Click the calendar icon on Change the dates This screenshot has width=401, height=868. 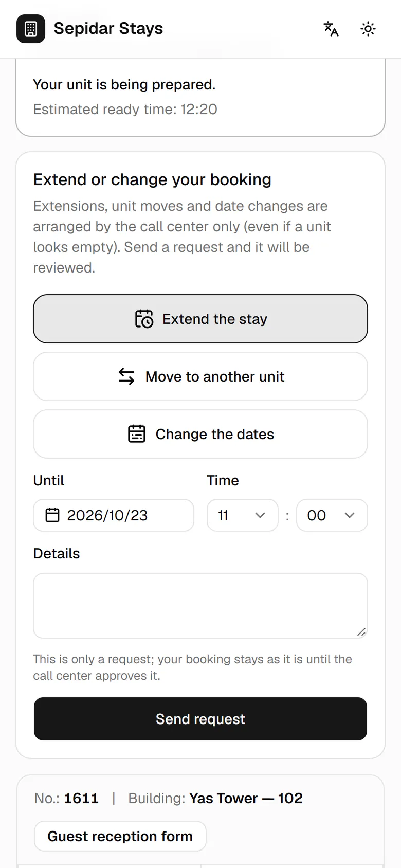(x=137, y=434)
